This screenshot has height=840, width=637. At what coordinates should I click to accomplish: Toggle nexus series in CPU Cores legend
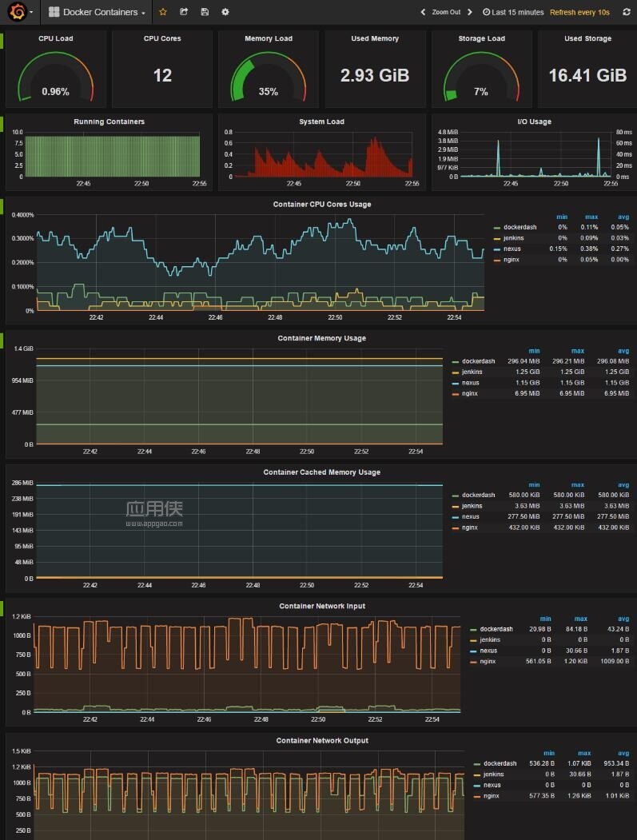(512, 249)
